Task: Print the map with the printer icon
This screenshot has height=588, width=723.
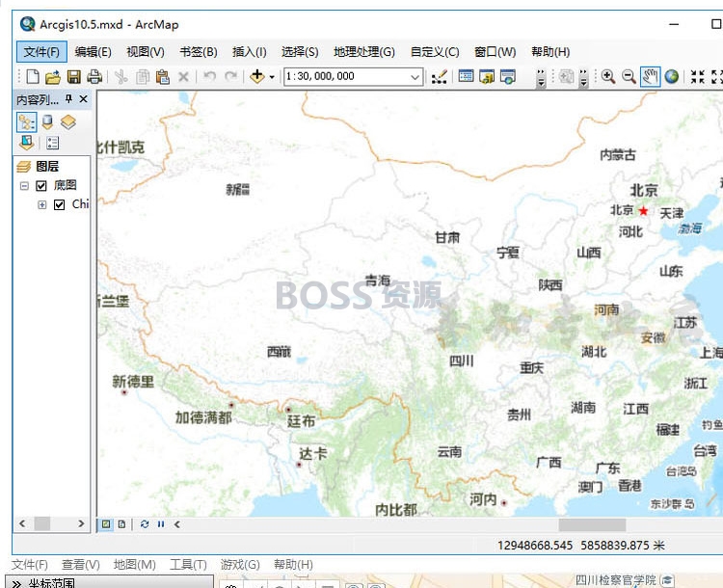Action: 94,76
